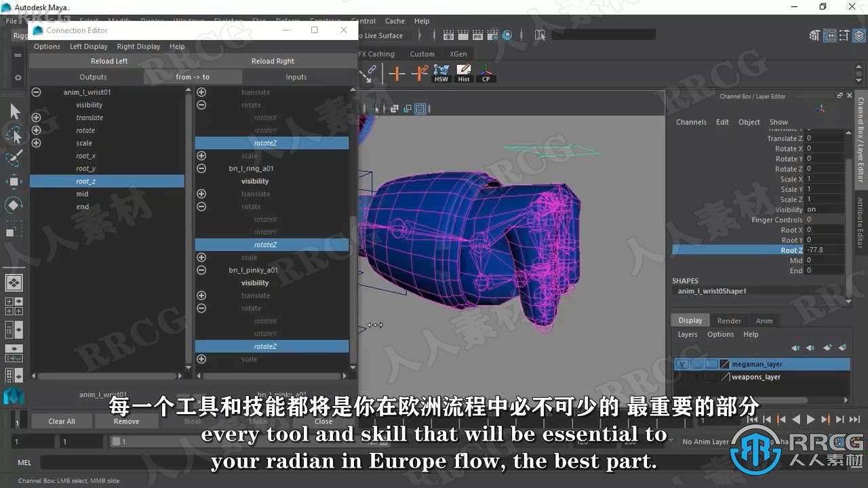Click weapons_layer color swatch

click(725, 377)
